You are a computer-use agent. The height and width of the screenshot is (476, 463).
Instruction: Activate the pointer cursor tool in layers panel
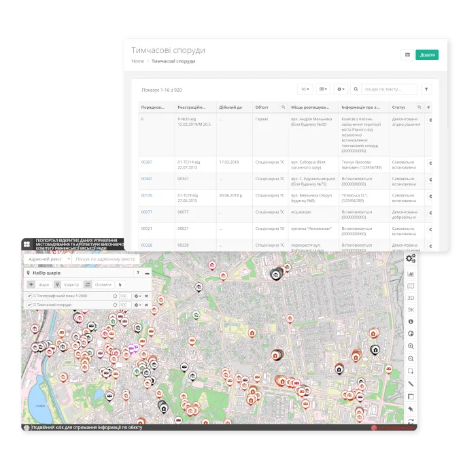pyautogui.click(x=120, y=285)
